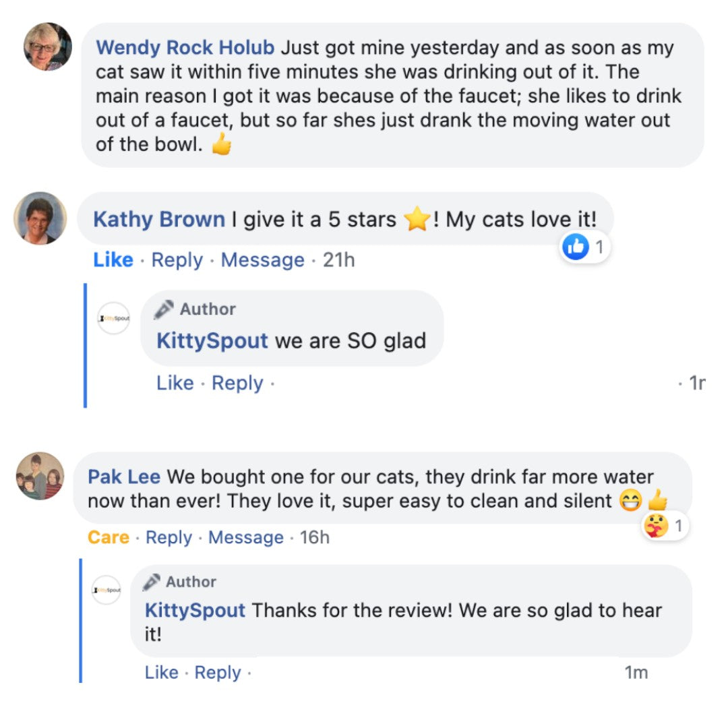728x728 pixels.
Task: Message Pak Lee from the comment
Action: coord(245,537)
